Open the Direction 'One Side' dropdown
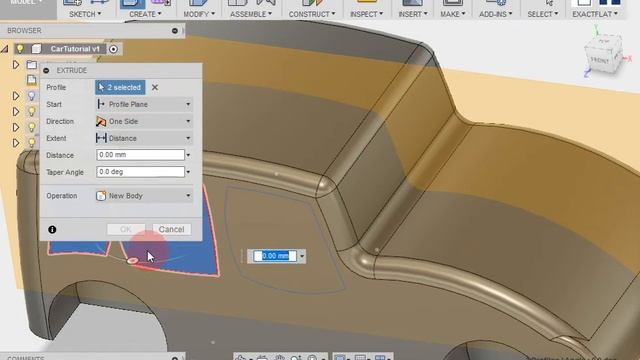The image size is (640, 360). (144, 121)
